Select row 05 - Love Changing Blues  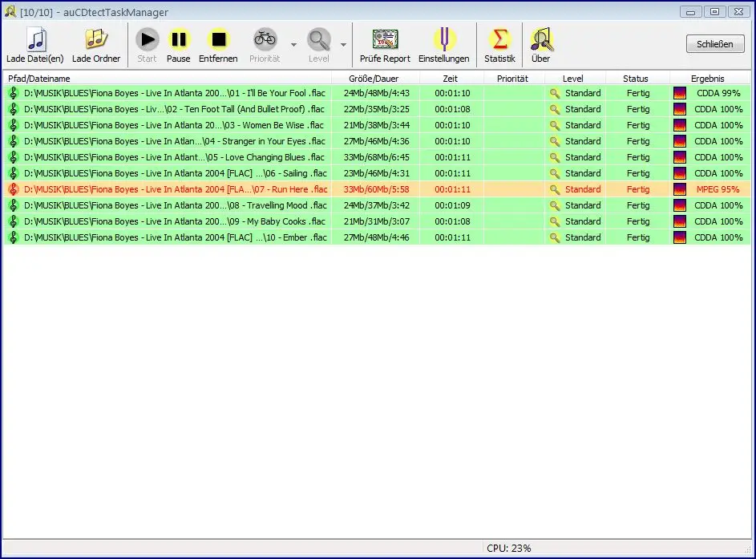click(377, 157)
